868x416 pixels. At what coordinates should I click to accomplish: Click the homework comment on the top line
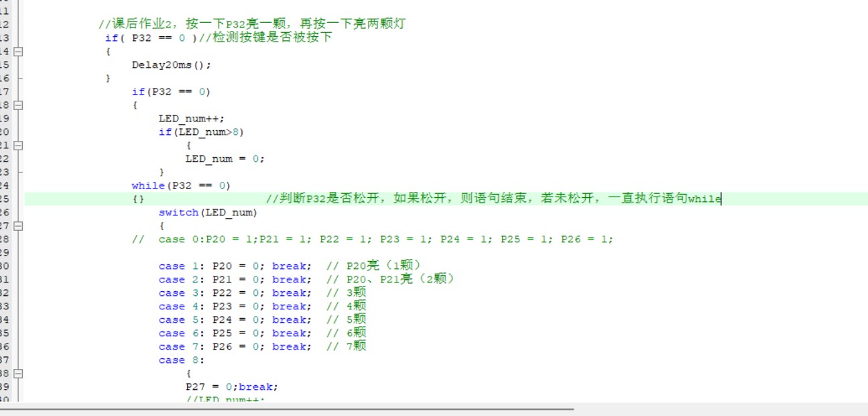coord(251,24)
